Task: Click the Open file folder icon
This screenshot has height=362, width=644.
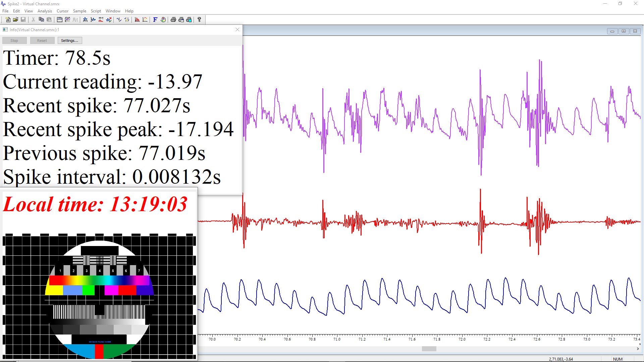Action: [15, 20]
